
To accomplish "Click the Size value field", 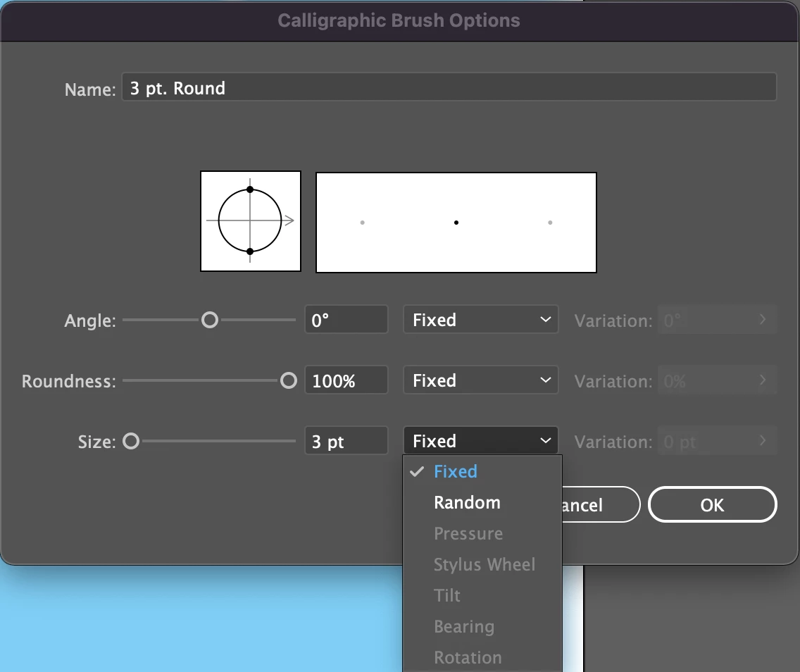I will click(346, 442).
